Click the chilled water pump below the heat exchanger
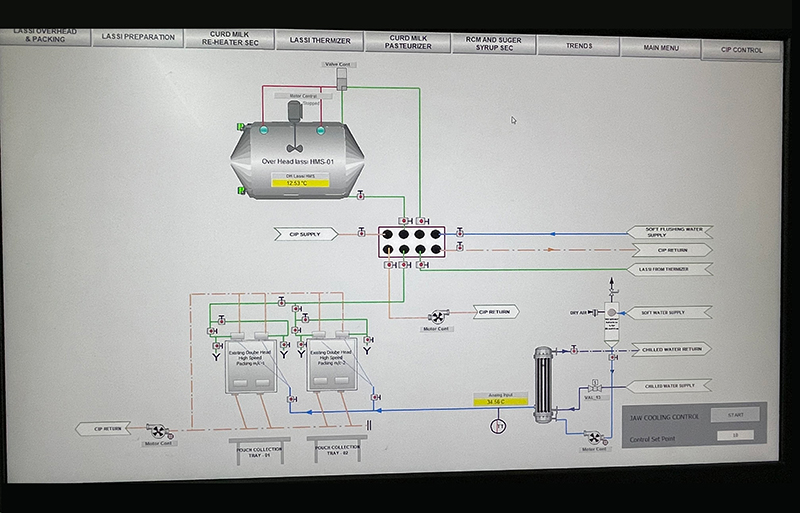 593,437
